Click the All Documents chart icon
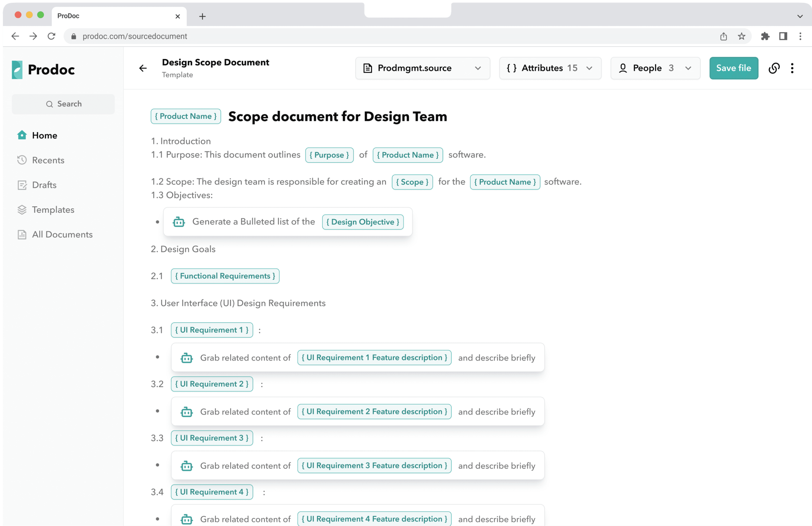 point(22,234)
